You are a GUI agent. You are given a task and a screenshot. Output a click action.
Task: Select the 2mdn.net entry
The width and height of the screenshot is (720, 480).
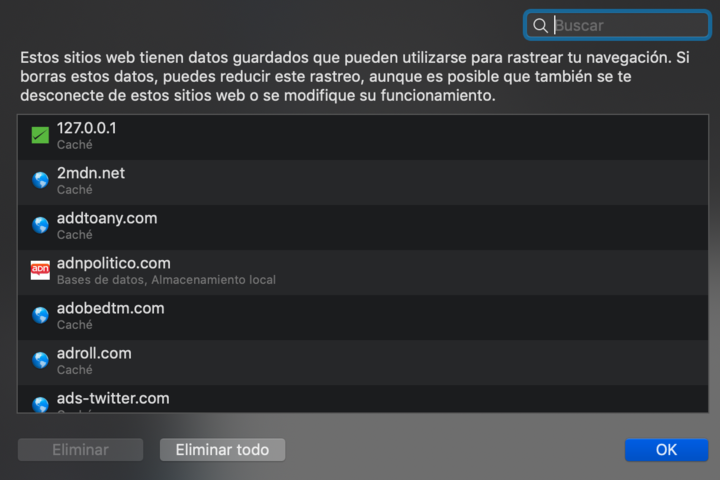coord(363,182)
